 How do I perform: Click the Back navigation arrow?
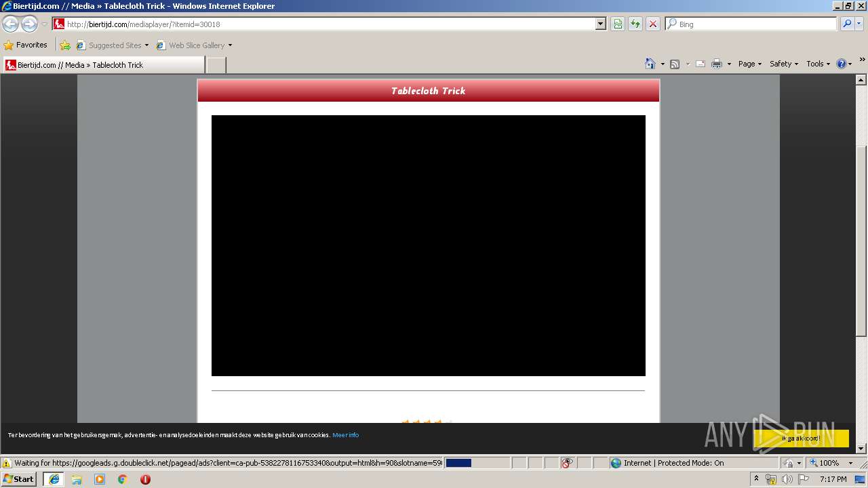click(10, 24)
